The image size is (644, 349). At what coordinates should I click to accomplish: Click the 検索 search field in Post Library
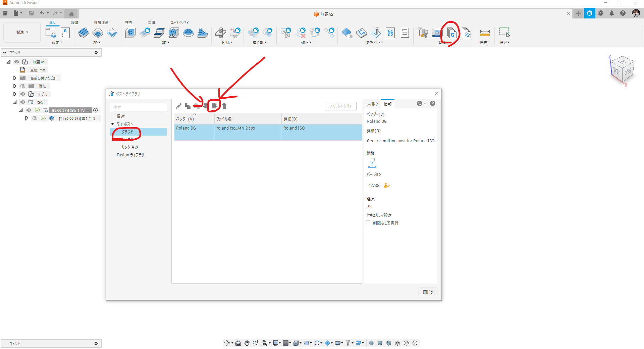[139, 107]
